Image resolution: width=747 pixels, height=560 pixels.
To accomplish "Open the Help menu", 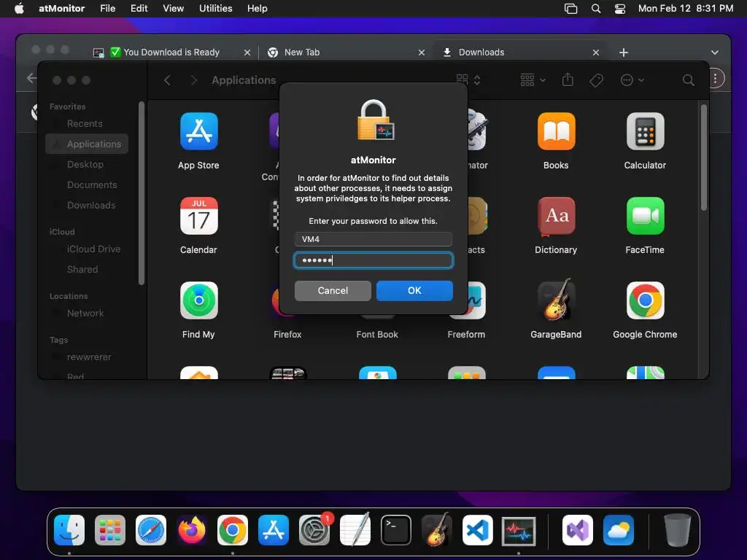I will coord(258,9).
